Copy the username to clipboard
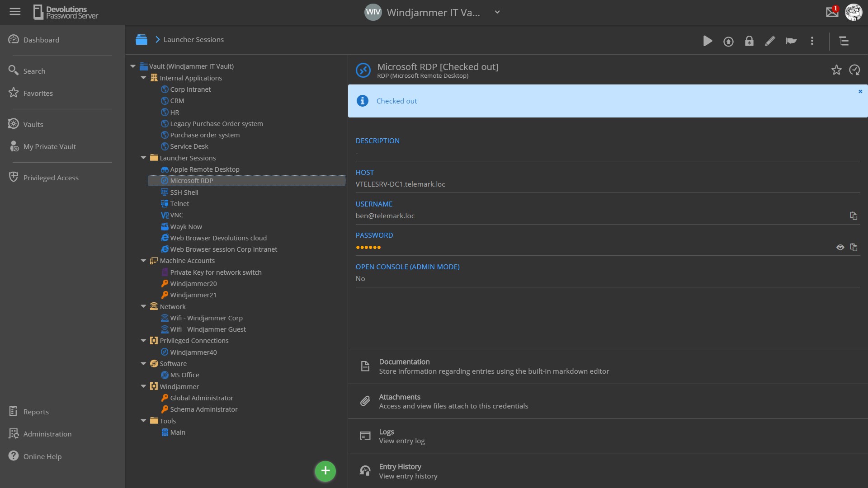 coord(854,215)
